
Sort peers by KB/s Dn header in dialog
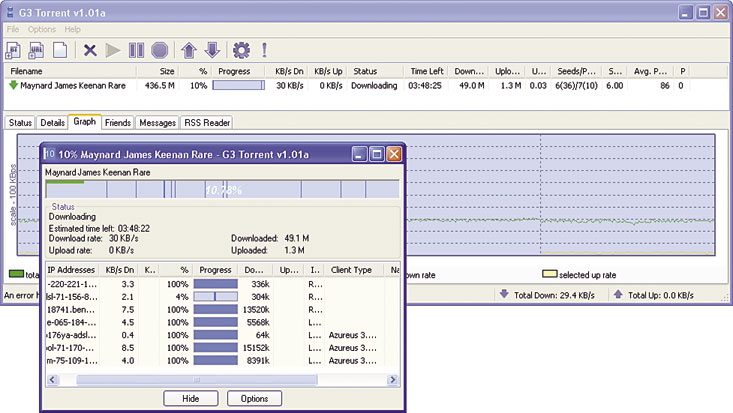119,270
